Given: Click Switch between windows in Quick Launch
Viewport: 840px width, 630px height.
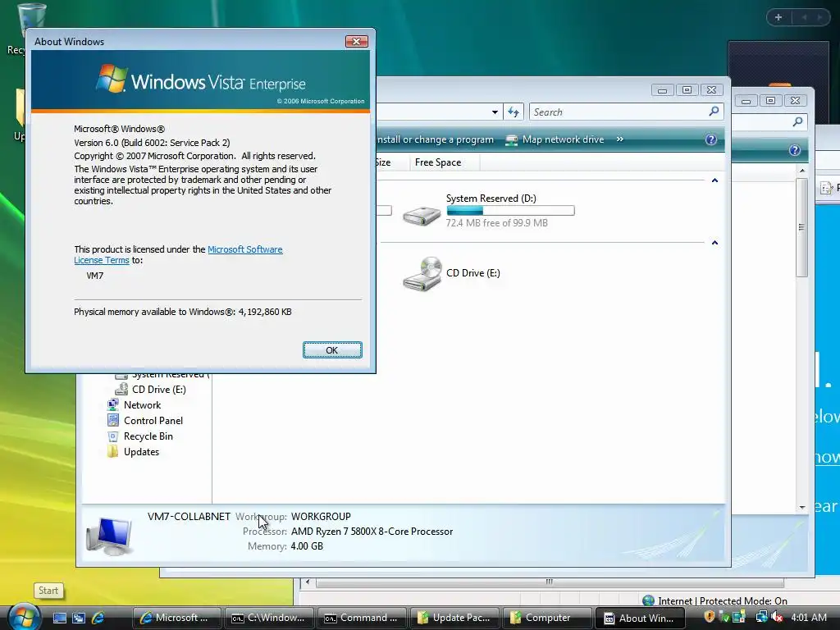Looking at the screenshot, I should coord(79,618).
